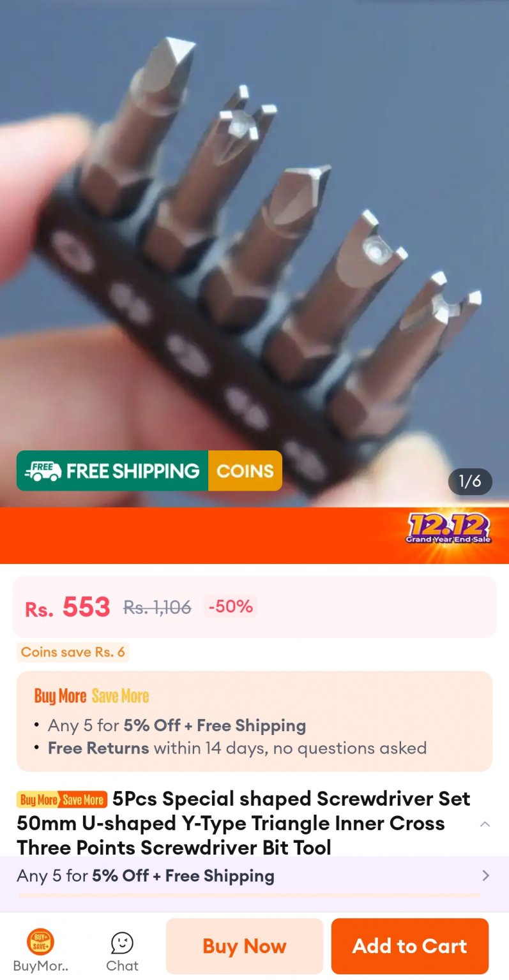Tap the COINS badge on the image
This screenshot has height=980, width=509.
click(x=245, y=471)
